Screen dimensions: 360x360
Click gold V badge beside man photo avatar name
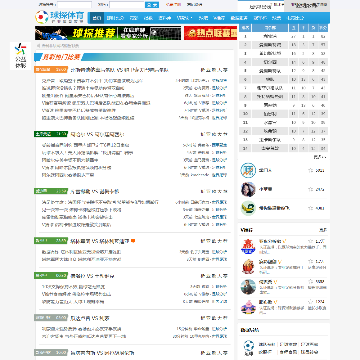click(x=276, y=282)
